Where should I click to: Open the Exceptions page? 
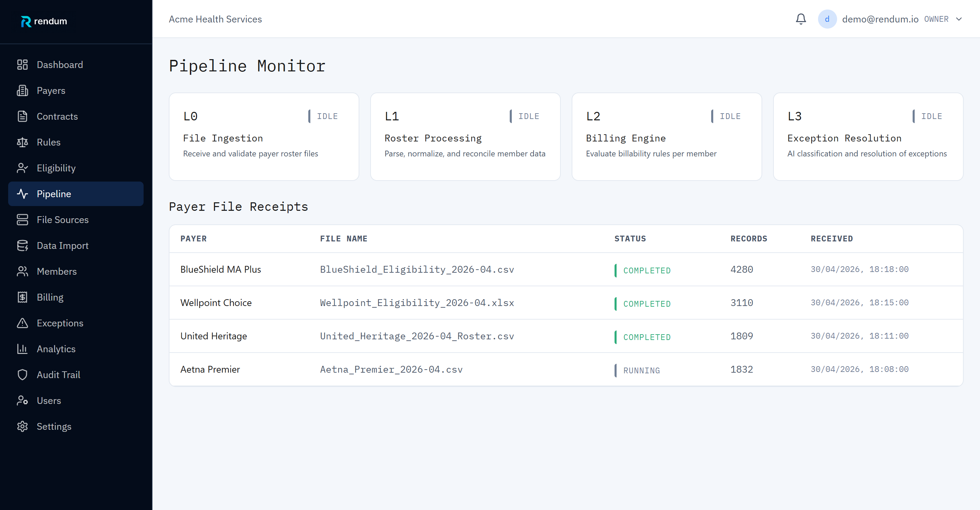click(x=76, y=323)
